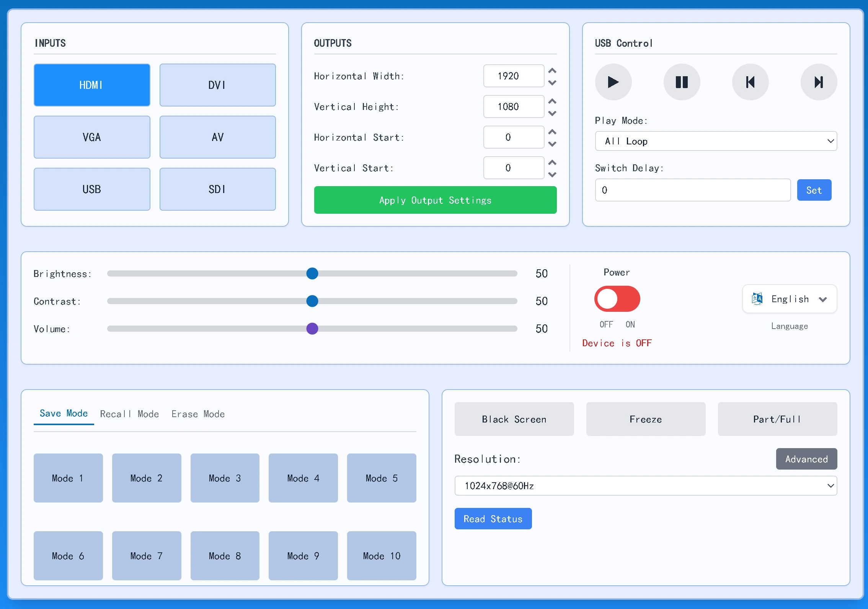This screenshot has width=868, height=609.
Task: Open the Play Mode dropdown
Action: click(x=716, y=141)
